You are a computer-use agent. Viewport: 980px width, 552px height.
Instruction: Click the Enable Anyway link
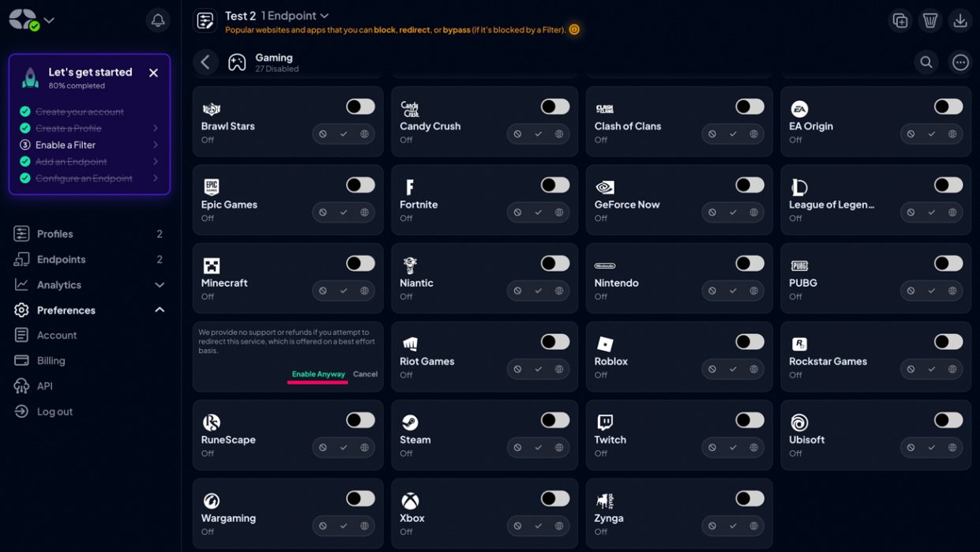click(x=318, y=374)
